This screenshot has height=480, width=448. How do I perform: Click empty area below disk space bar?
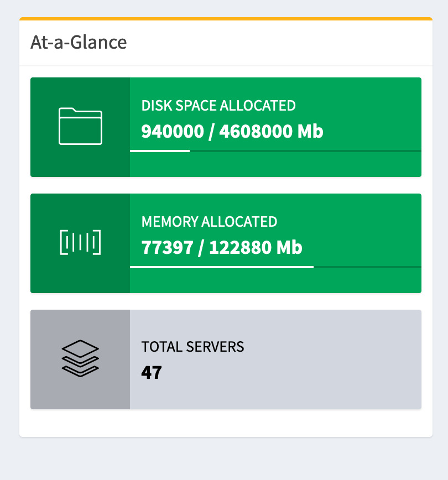277,165
